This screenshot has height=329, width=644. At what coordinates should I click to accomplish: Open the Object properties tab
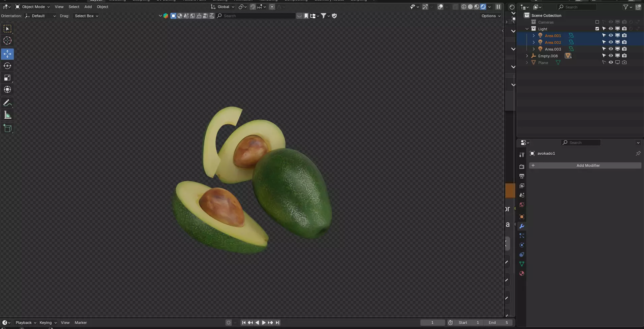(522, 217)
